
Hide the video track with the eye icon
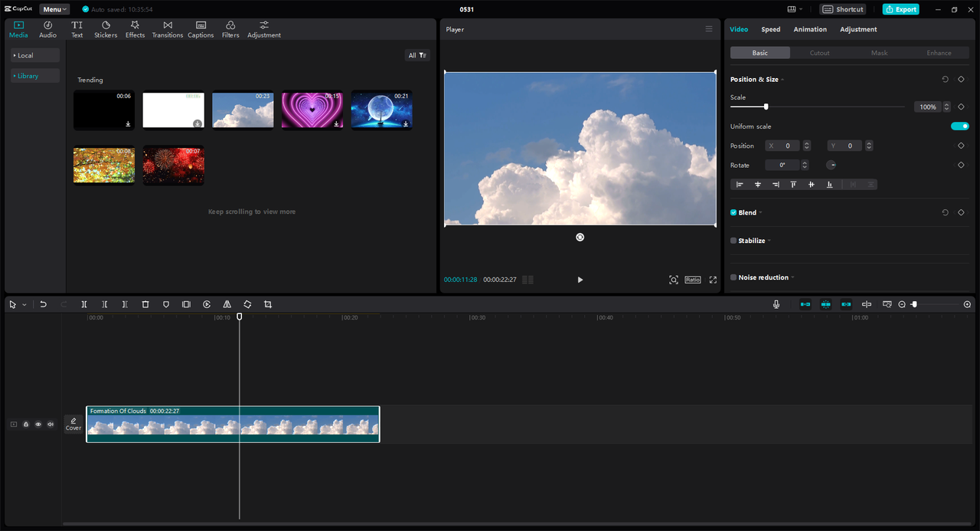pos(38,424)
